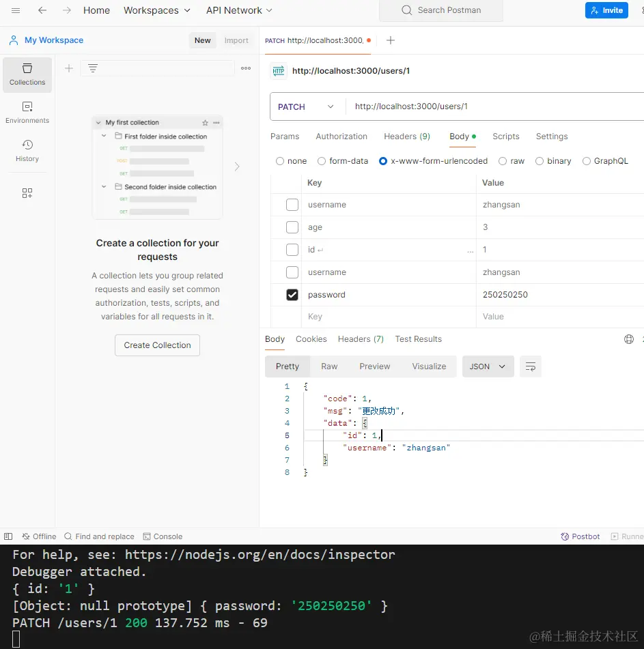The width and height of the screenshot is (644, 649).
Task: Launch Postbot assistant
Action: click(580, 536)
